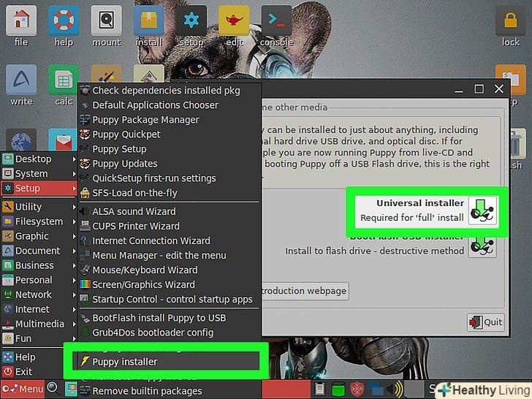532x399 pixels.
Task: Open the file desktop icon
Action: tap(21, 20)
